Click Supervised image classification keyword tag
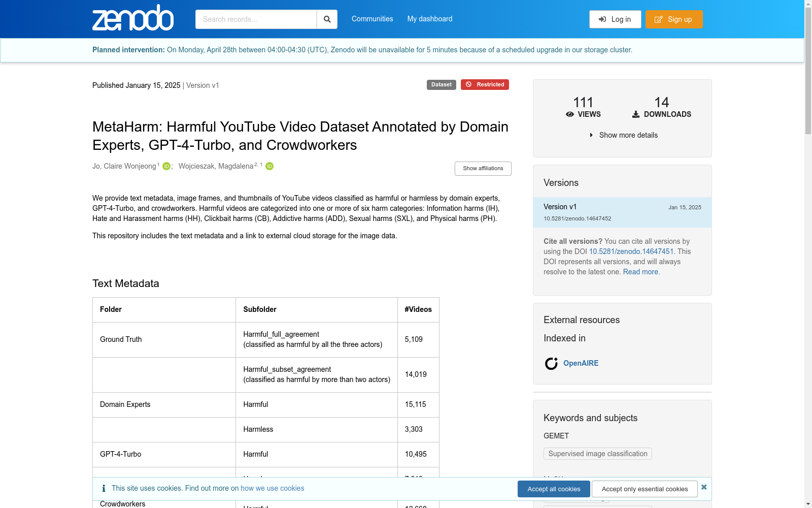 tap(598, 454)
